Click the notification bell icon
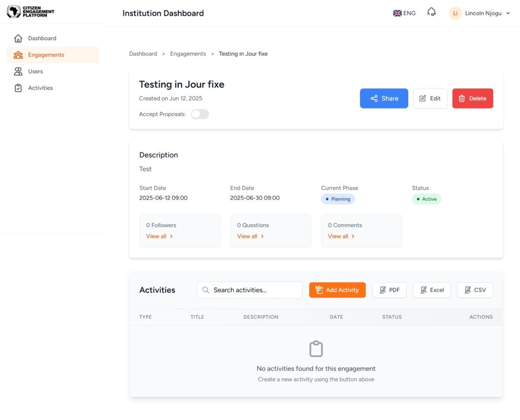This screenshot has height=420, width=520. (x=432, y=12)
